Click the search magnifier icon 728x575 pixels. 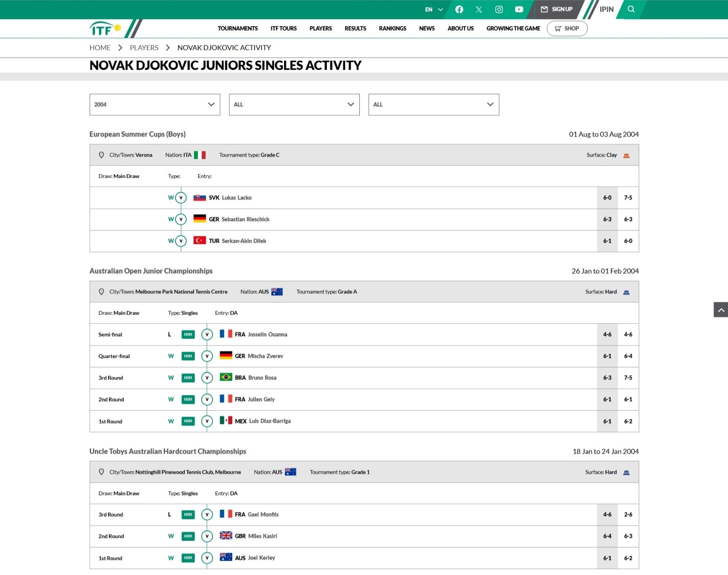click(x=631, y=9)
